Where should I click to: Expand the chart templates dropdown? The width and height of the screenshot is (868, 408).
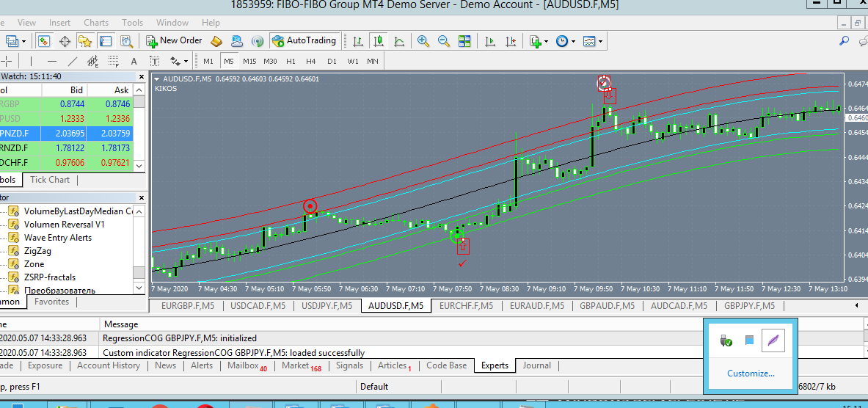coord(592,41)
